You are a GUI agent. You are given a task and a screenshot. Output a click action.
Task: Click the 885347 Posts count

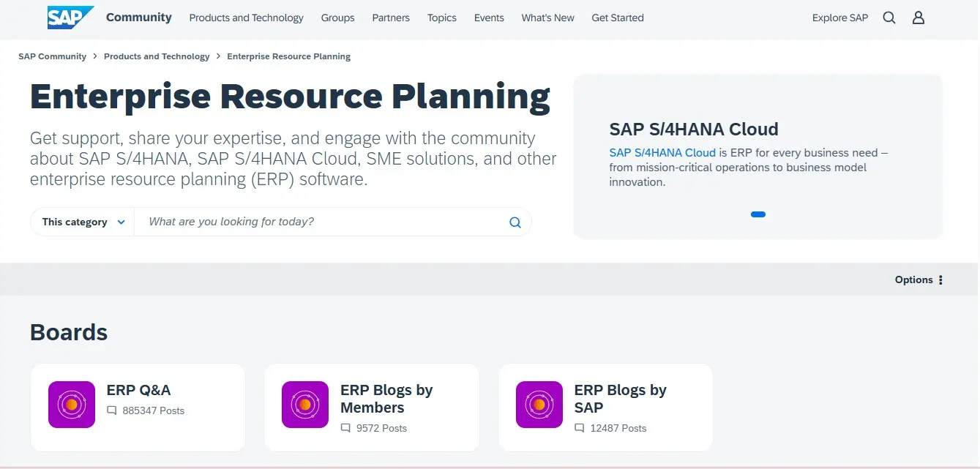point(154,410)
